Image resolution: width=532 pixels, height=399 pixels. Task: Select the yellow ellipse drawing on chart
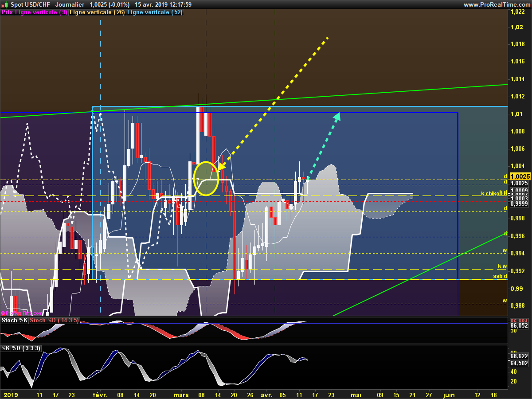(206, 179)
